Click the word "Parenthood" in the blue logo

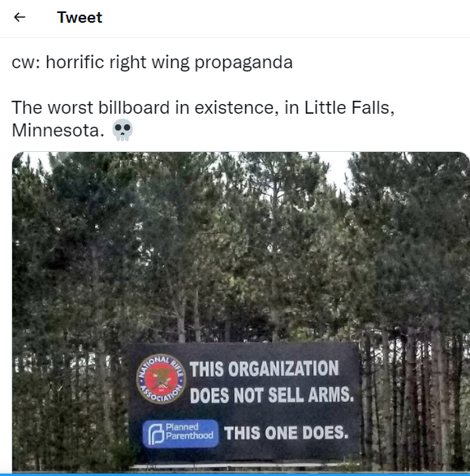(x=189, y=435)
